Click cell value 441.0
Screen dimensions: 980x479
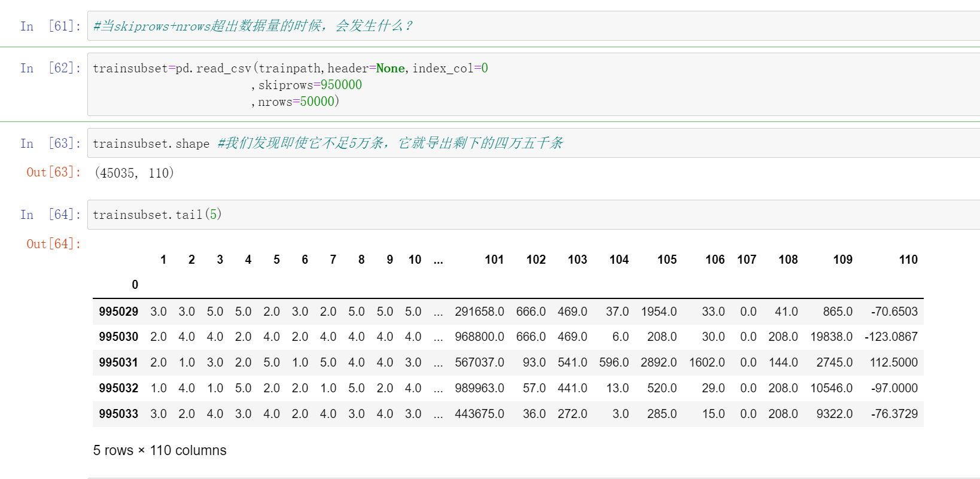(x=573, y=388)
